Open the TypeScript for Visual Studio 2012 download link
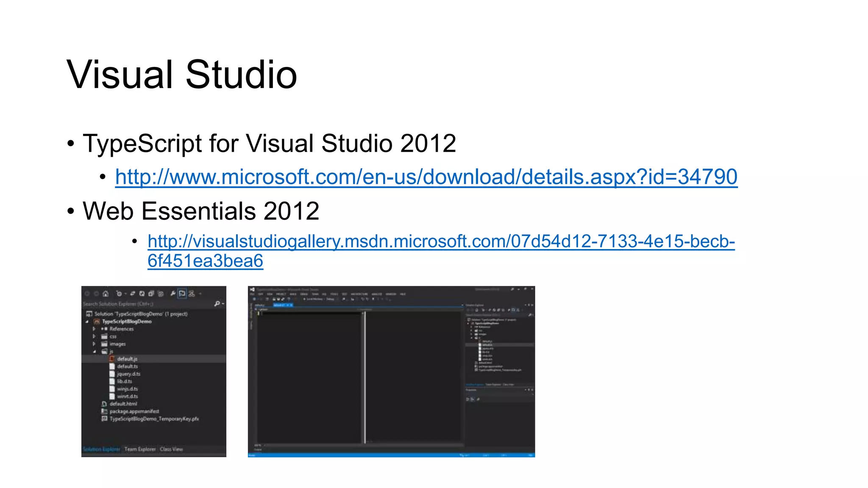Image resolution: width=868 pixels, height=488 pixels. [x=426, y=177]
